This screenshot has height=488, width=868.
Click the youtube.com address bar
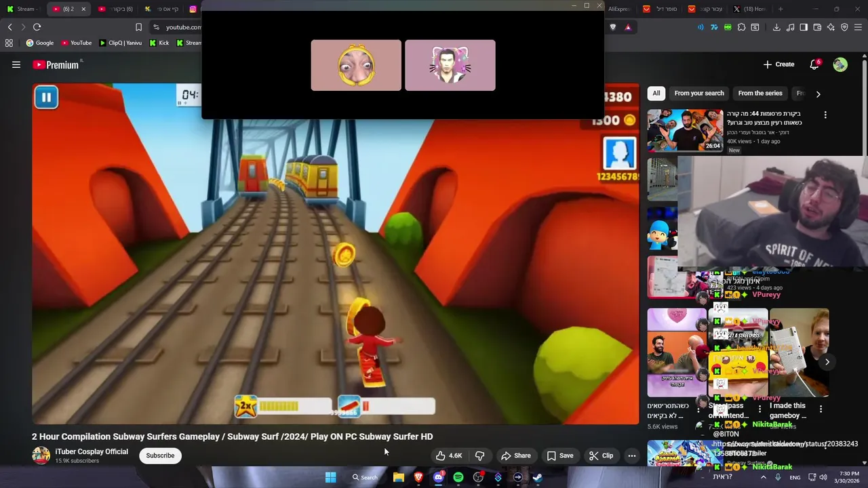point(183,27)
